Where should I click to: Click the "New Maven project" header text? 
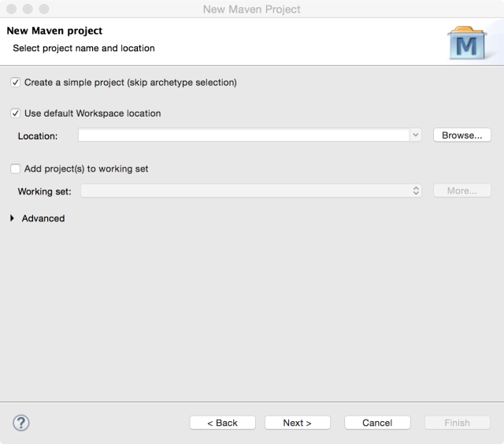point(54,31)
